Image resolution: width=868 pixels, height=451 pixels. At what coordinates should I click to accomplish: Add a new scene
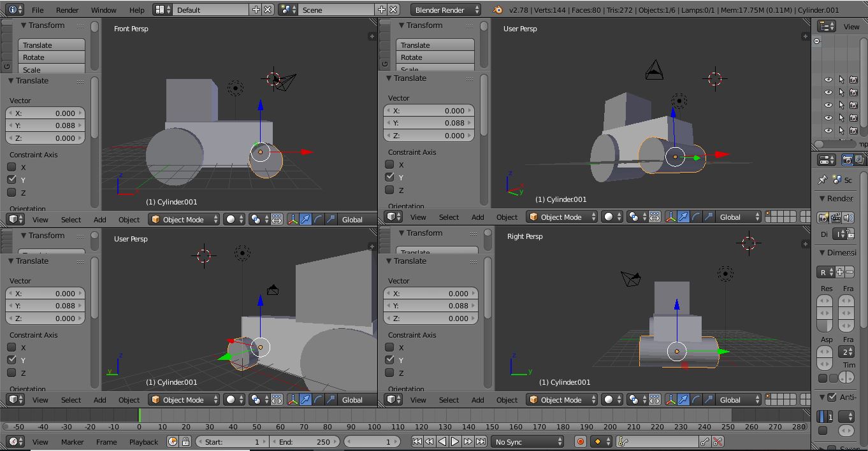click(x=381, y=10)
